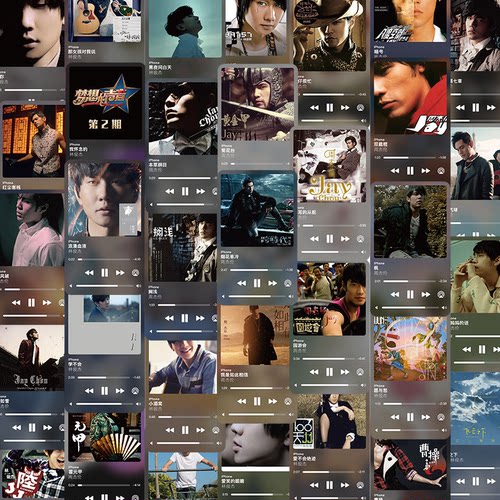Rewind the track under the red jacket Jay cover
Viewport: 500px width, 500px height.
tap(395, 171)
